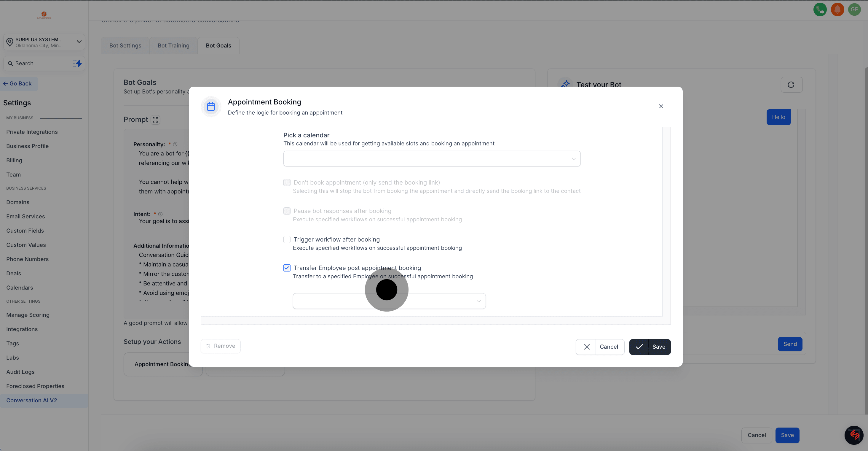The height and width of the screenshot is (451, 868).
Task: Click the quick action lightning bolt icon
Action: (x=78, y=63)
